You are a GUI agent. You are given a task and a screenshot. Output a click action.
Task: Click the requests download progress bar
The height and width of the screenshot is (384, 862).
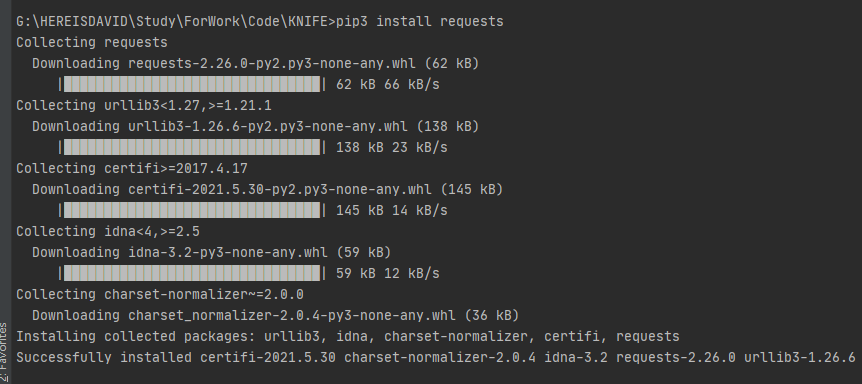[x=192, y=84]
